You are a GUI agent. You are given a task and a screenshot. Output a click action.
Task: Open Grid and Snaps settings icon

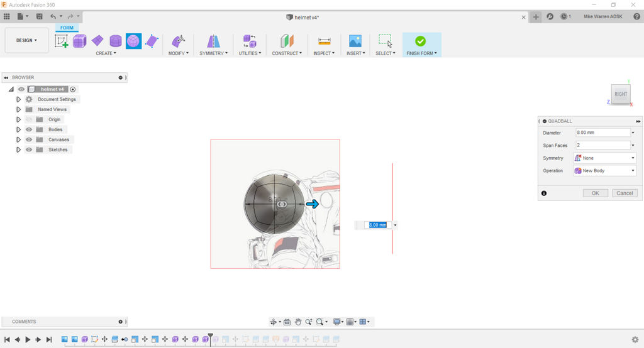(350, 322)
